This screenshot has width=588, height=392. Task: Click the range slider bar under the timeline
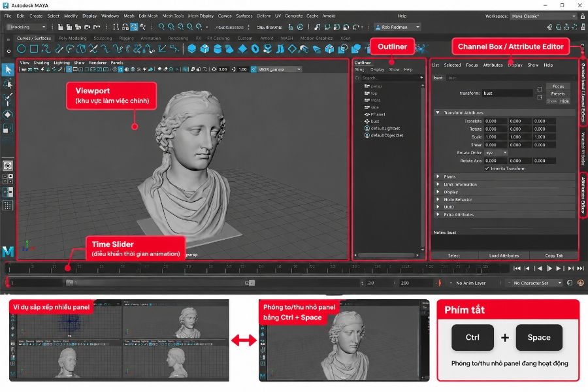click(x=160, y=283)
